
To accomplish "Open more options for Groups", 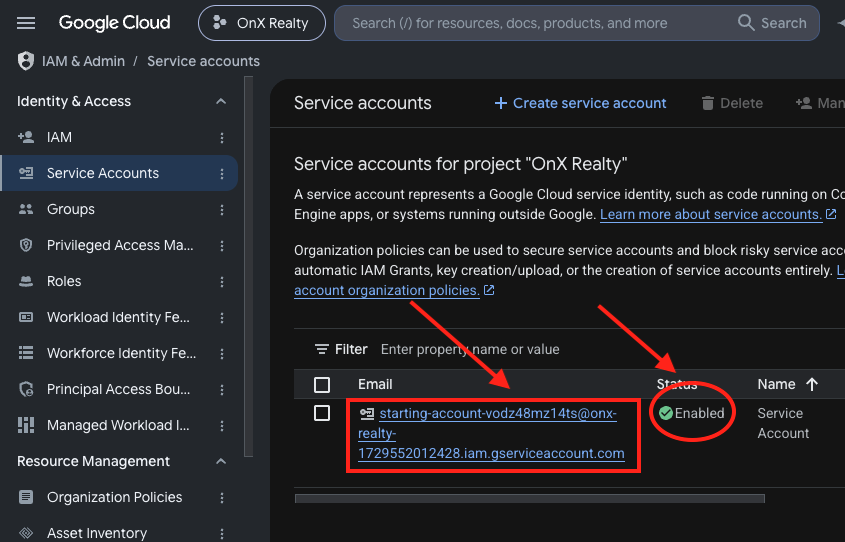I will pos(222,210).
